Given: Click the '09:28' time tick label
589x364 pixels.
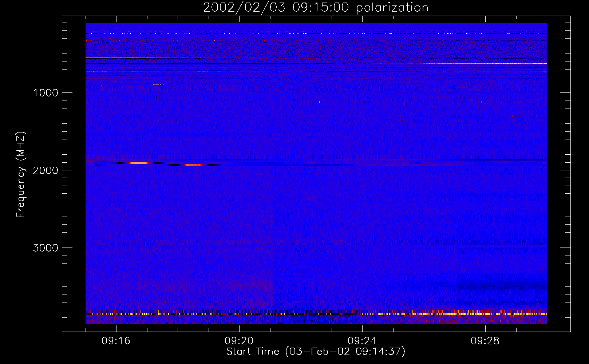Looking at the screenshot, I should (x=485, y=341).
